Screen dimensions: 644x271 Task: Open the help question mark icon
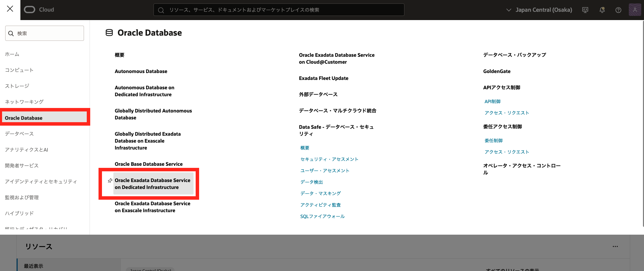pos(618,10)
